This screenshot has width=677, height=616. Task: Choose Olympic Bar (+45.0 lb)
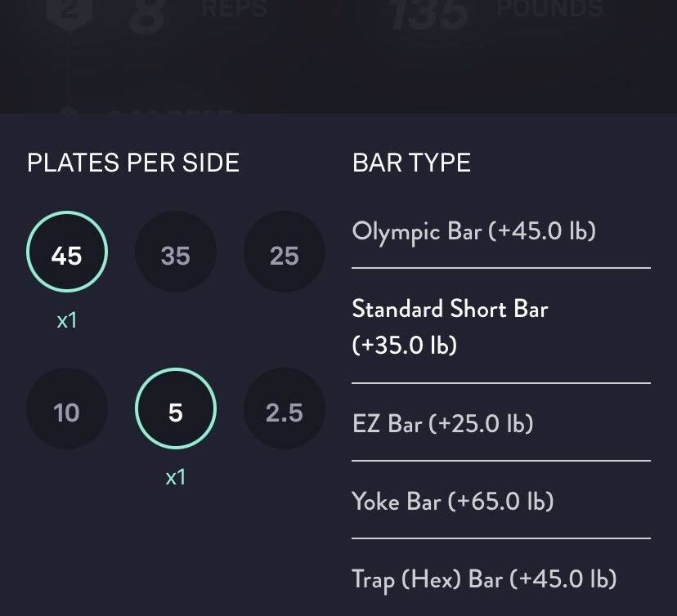coord(473,231)
